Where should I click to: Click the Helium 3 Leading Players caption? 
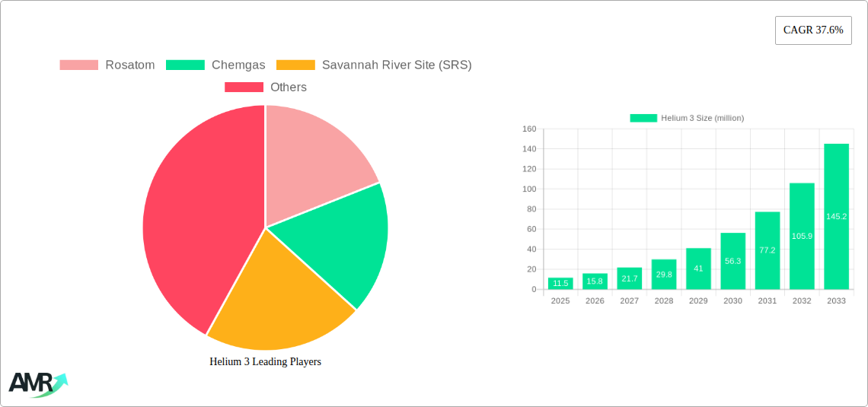[x=265, y=362]
